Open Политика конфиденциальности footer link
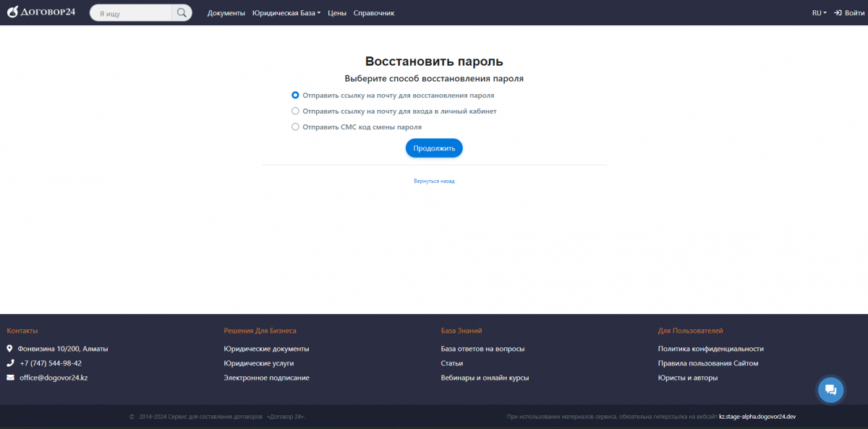Viewport: 868px width, 429px height. (710, 349)
